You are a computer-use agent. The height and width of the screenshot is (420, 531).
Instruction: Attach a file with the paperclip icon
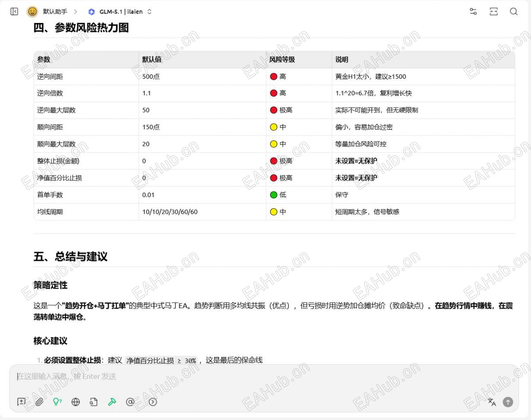39,402
